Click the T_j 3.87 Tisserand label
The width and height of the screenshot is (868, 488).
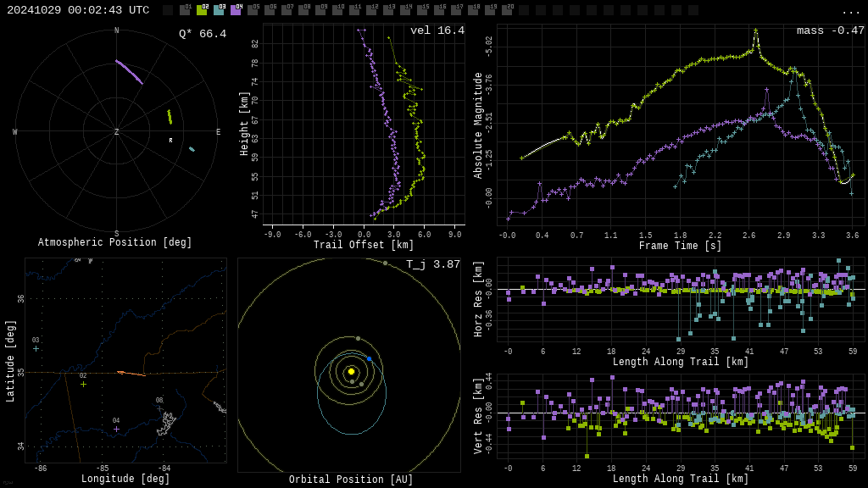point(432,264)
